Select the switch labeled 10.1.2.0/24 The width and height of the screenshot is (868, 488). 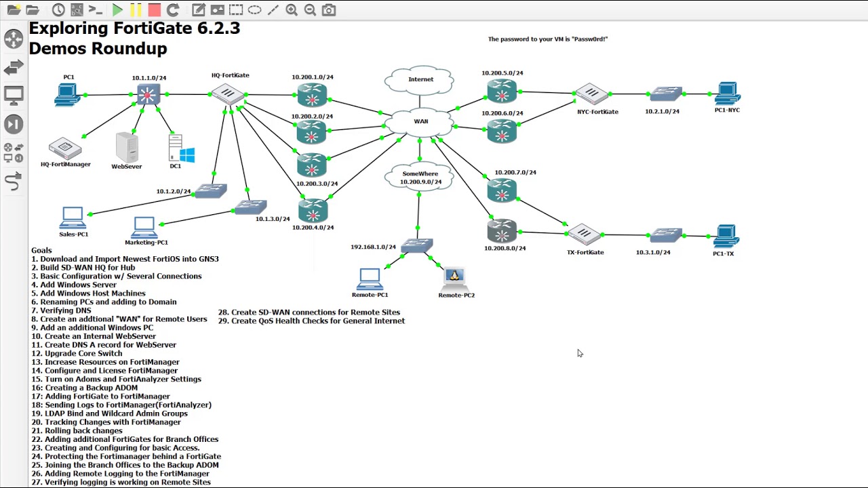pyautogui.click(x=210, y=191)
